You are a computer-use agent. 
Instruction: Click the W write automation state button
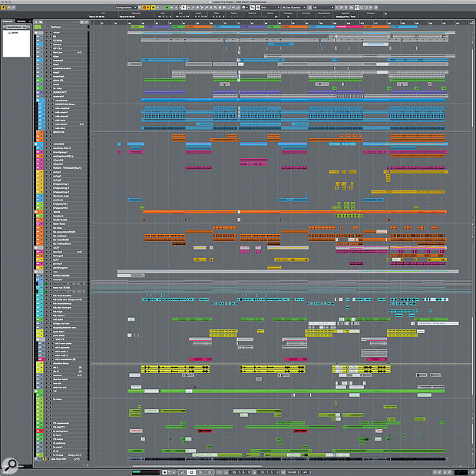click(x=171, y=7)
